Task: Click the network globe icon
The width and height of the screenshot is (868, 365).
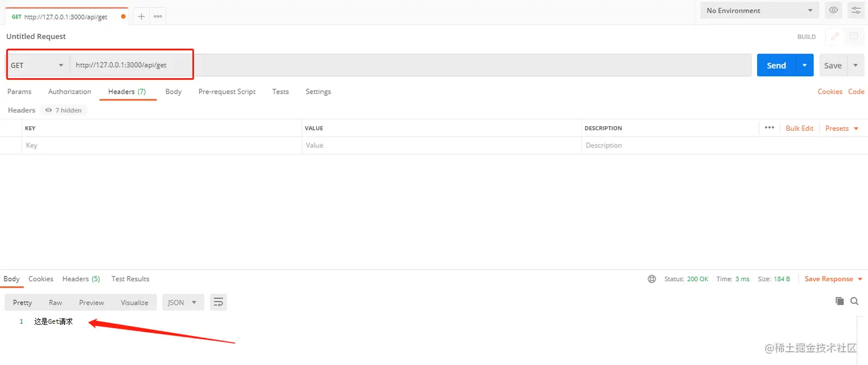Action: coord(652,279)
